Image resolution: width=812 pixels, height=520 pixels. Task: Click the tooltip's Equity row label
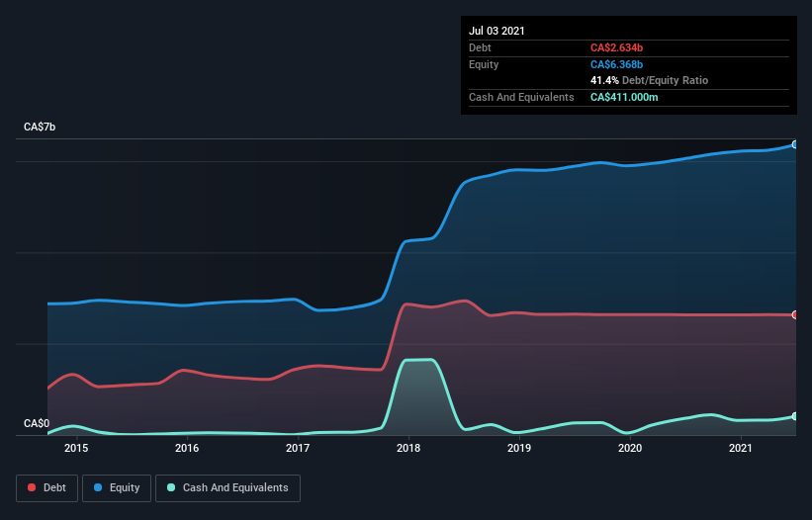click(x=484, y=64)
